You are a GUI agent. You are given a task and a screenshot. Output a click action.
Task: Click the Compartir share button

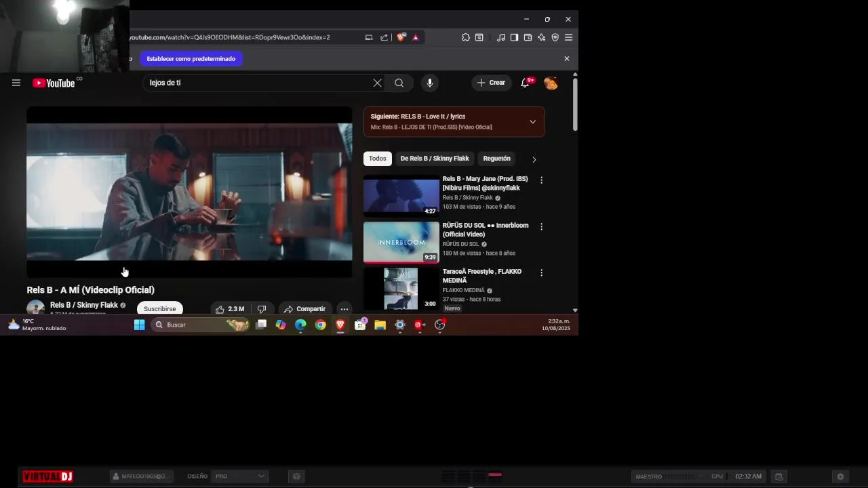304,309
